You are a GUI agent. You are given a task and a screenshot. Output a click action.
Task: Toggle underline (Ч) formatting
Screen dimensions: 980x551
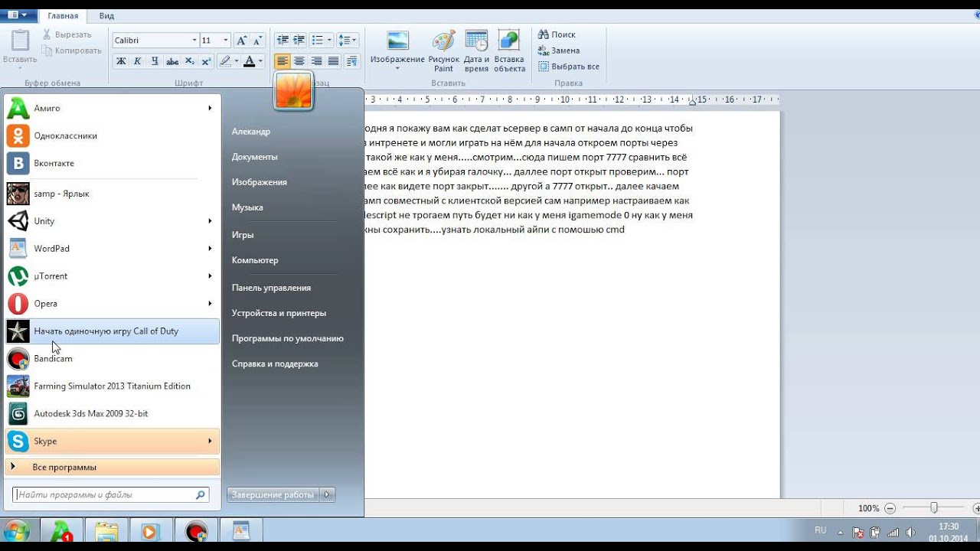155,61
